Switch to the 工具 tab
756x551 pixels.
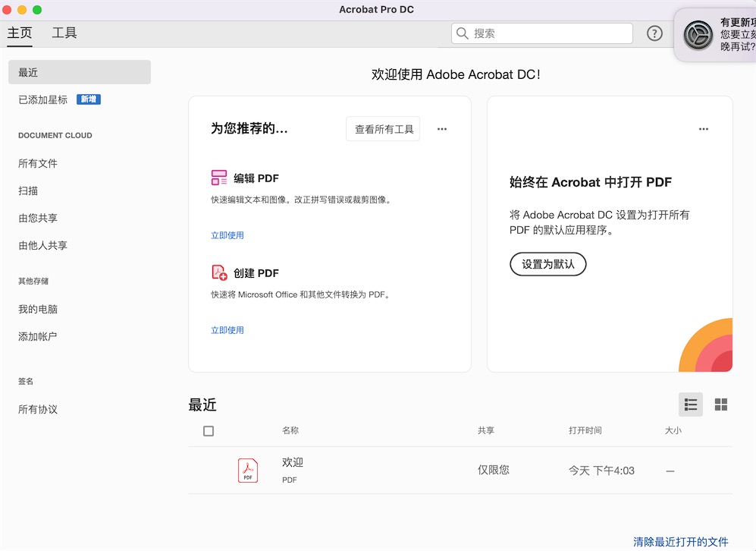(64, 33)
